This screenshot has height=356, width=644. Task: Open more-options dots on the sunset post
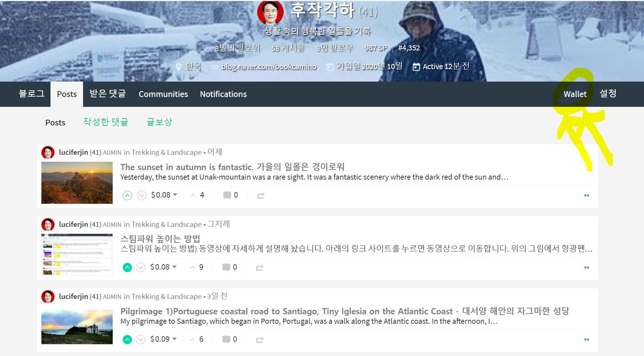point(587,195)
